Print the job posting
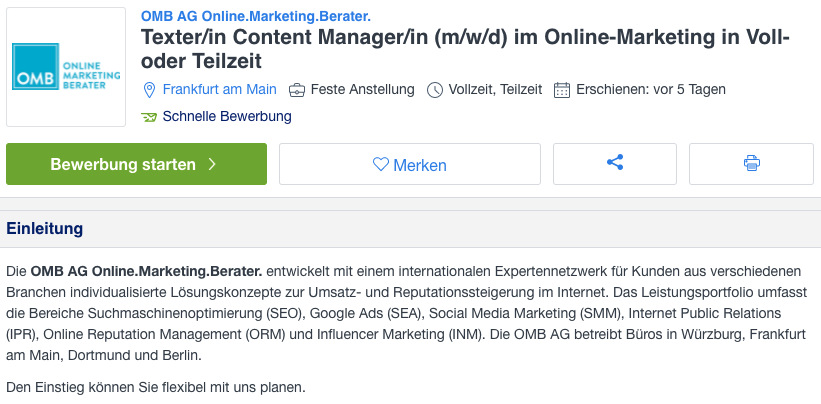821x404 pixels. click(752, 163)
